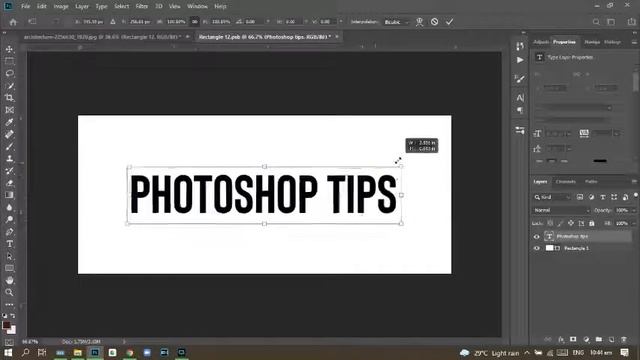Viewport: 640px width, 360px height.
Task: Toggle lock position on the layer
Action: pos(571,223)
